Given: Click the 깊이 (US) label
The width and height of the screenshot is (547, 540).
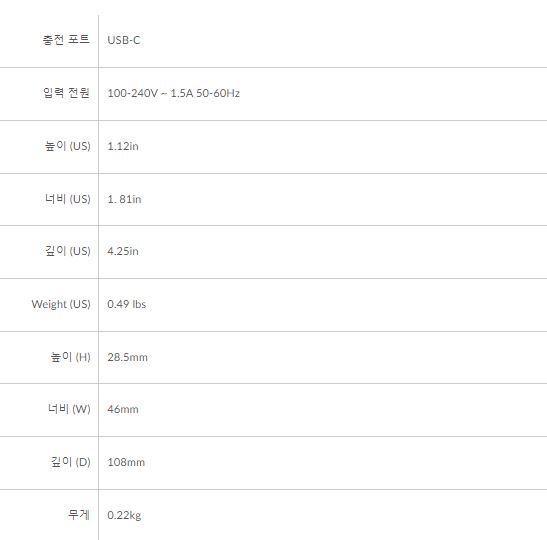Looking at the screenshot, I should coord(67,250).
